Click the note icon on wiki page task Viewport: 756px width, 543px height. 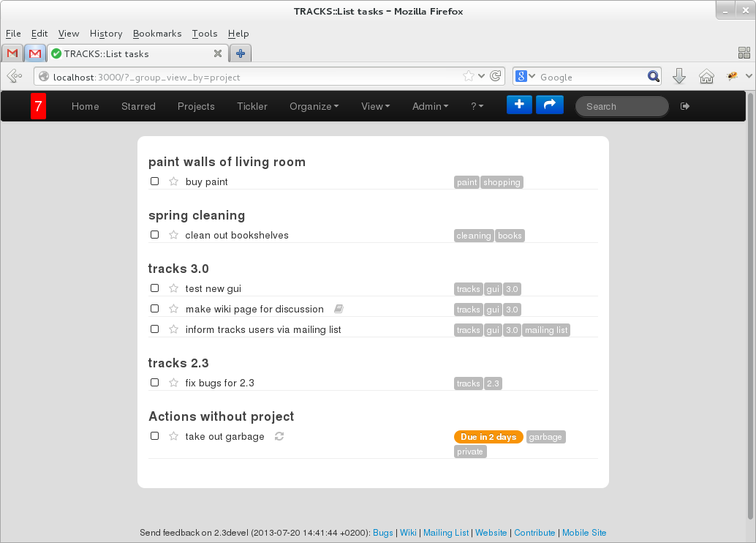click(x=339, y=310)
